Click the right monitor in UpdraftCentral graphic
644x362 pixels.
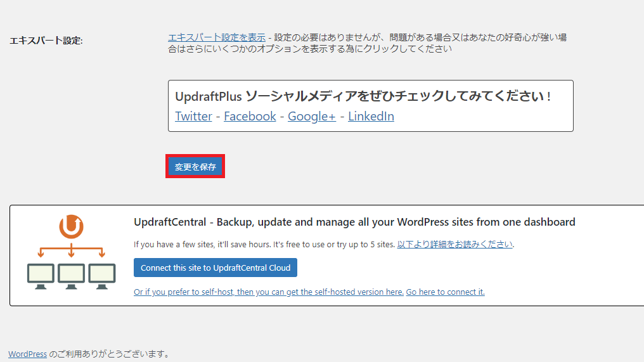[x=102, y=274]
